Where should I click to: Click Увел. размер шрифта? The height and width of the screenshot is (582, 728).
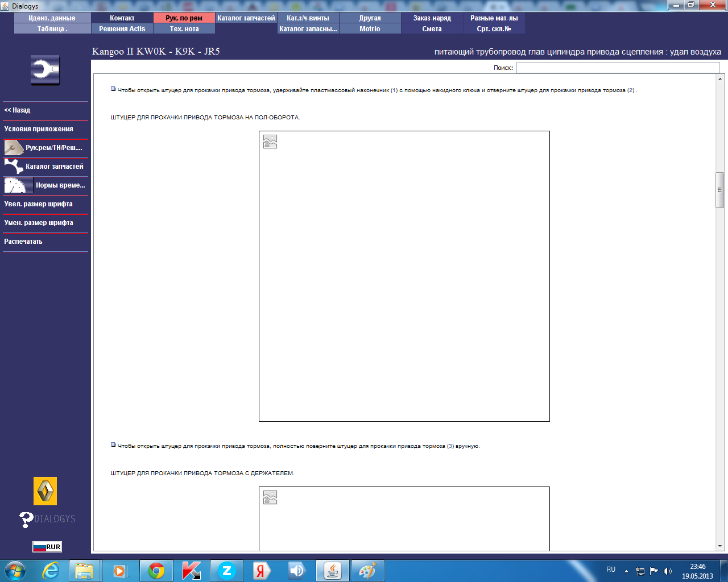tap(39, 204)
